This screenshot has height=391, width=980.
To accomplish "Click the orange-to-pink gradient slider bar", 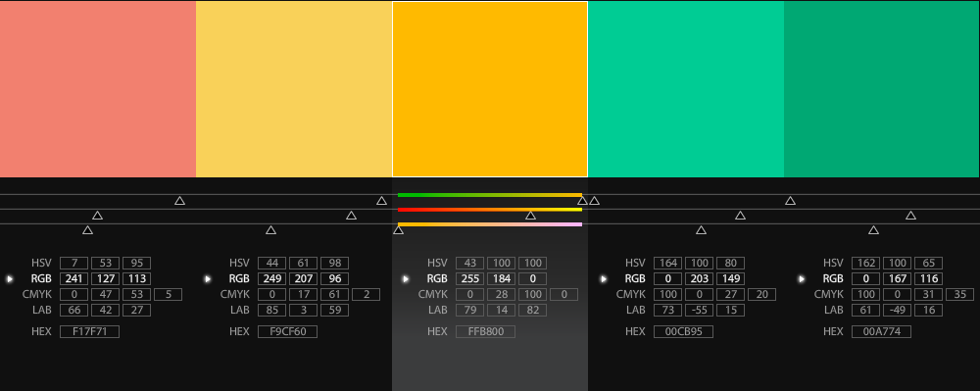I will pos(490,224).
